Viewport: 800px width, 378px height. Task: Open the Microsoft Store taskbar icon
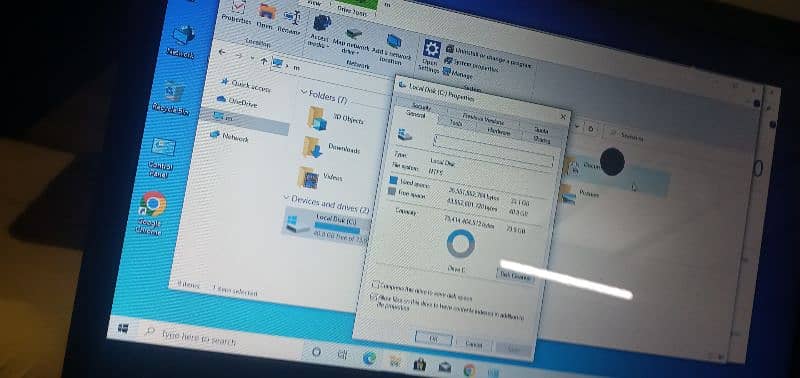[x=420, y=364]
